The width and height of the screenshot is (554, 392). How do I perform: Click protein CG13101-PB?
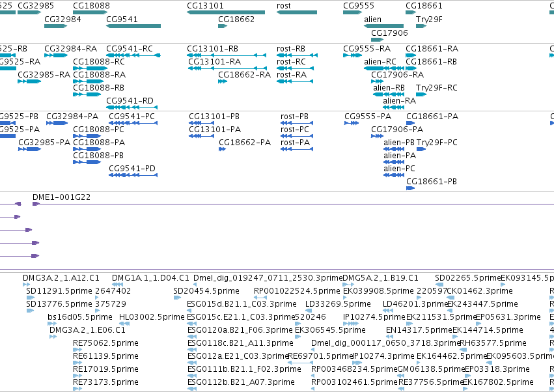pos(214,117)
